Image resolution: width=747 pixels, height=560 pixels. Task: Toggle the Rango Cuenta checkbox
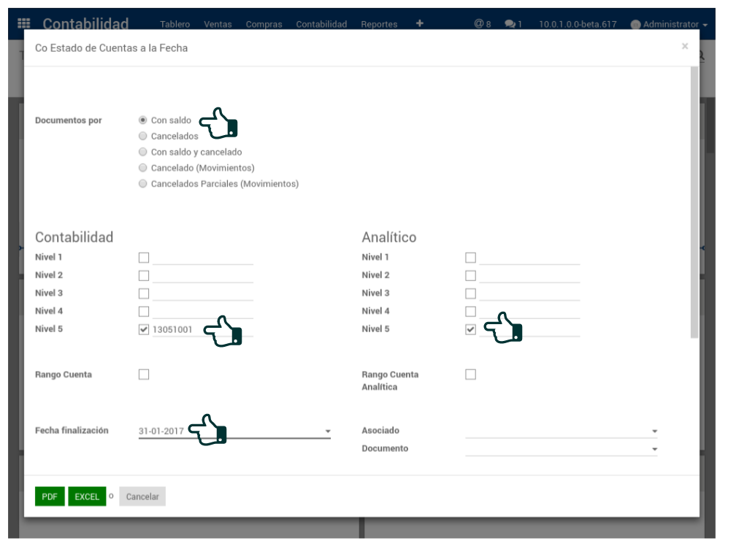point(144,375)
